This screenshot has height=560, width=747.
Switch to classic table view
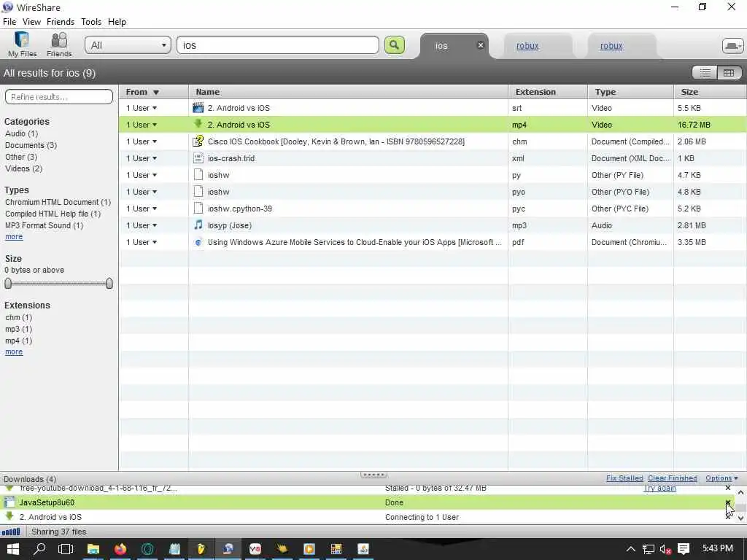[x=729, y=72]
